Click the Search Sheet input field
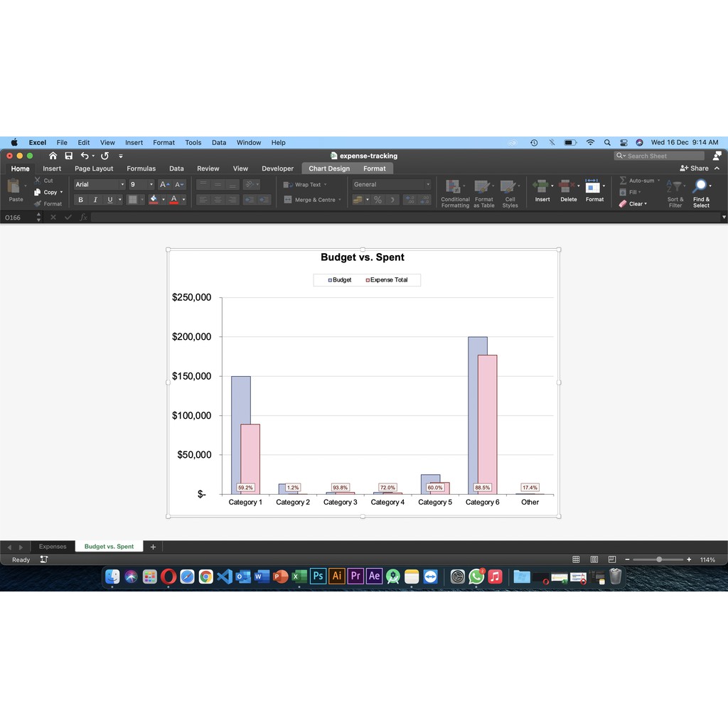The height and width of the screenshot is (728, 728). (x=661, y=156)
